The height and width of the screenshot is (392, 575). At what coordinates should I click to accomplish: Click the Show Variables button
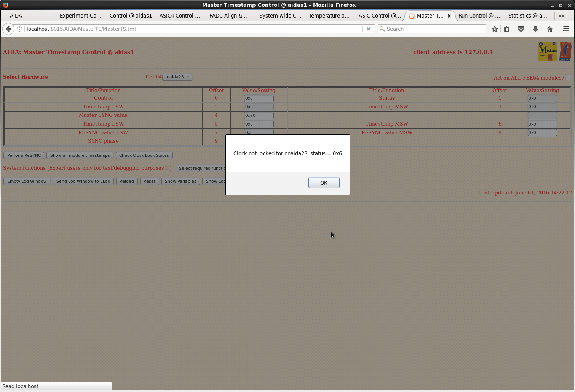coord(180,181)
